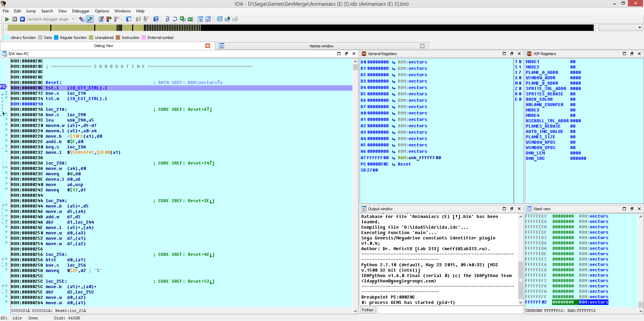This screenshot has width=644, height=321.
Task: Toggle the T status flag value
Action: click(520, 62)
